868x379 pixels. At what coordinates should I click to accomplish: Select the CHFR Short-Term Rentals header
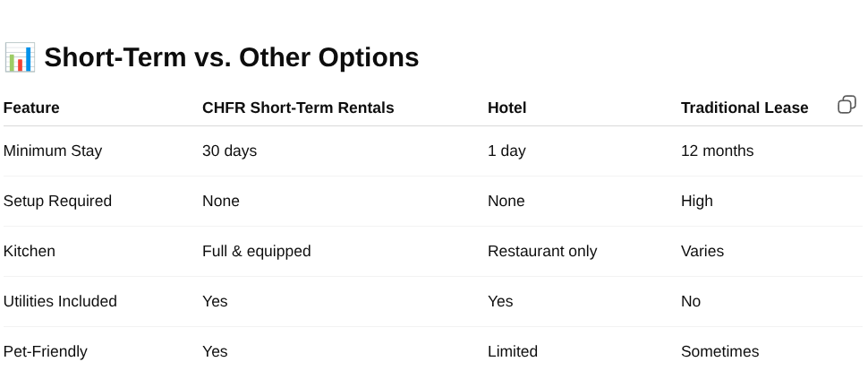[x=298, y=108]
